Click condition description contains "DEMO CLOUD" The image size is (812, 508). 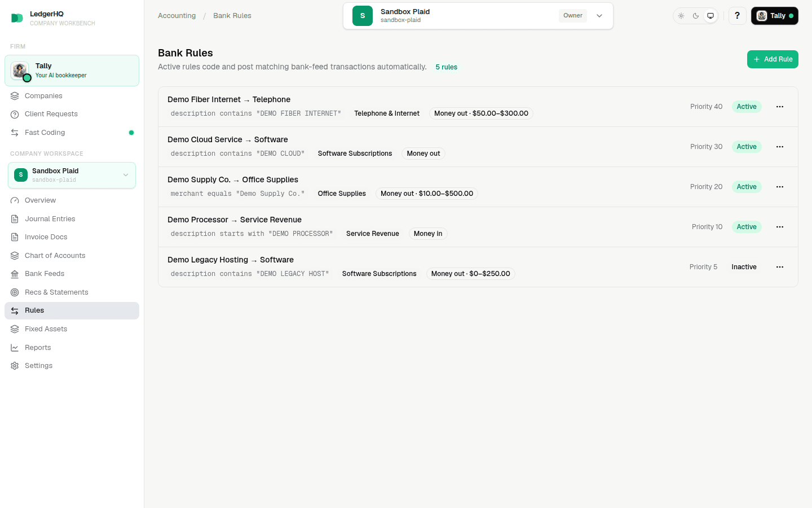[237, 154]
